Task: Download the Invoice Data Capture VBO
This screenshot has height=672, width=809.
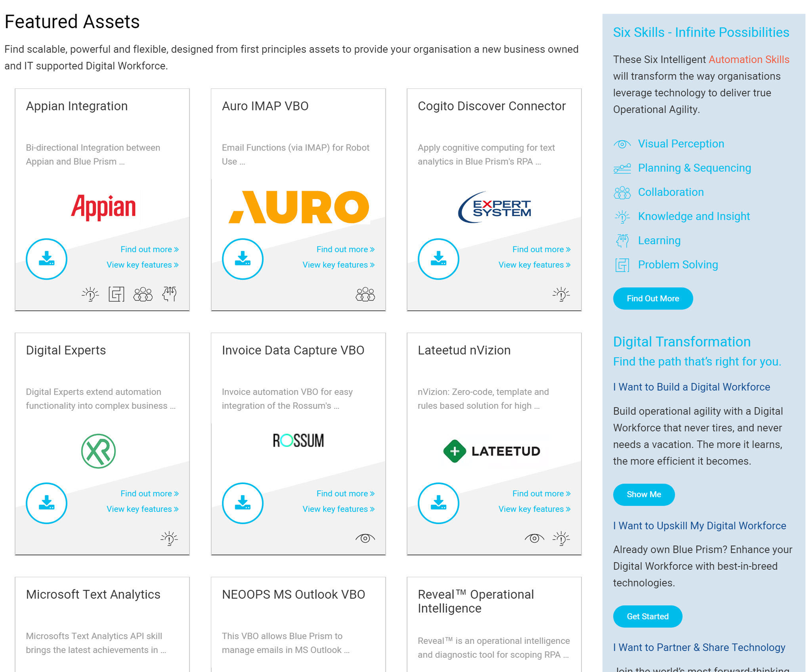Action: point(242,503)
